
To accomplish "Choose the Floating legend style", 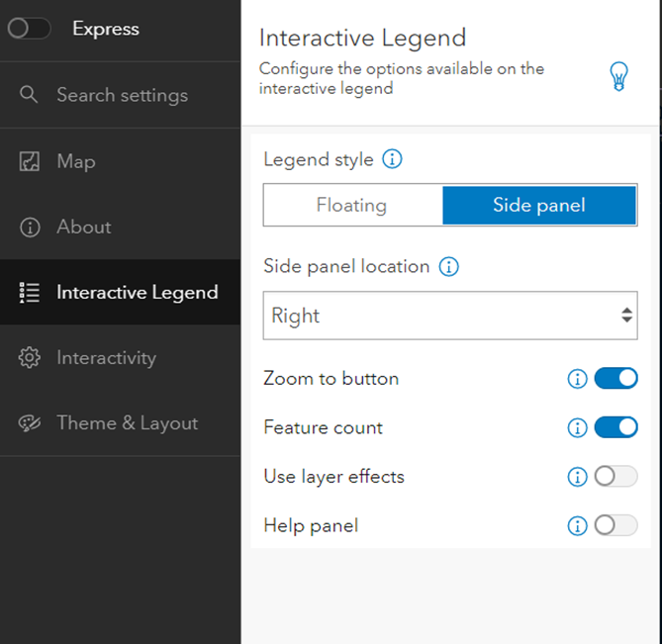I will tap(352, 205).
